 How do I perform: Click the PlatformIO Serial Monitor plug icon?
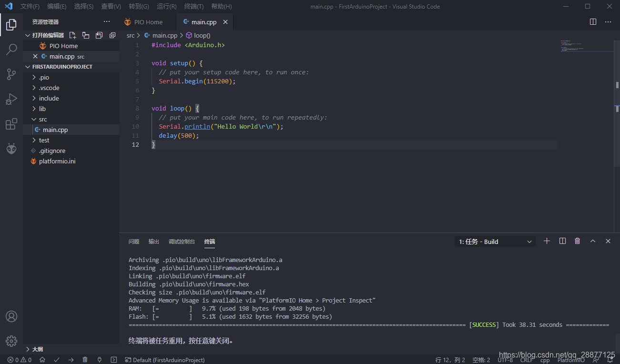pyautogui.click(x=99, y=360)
